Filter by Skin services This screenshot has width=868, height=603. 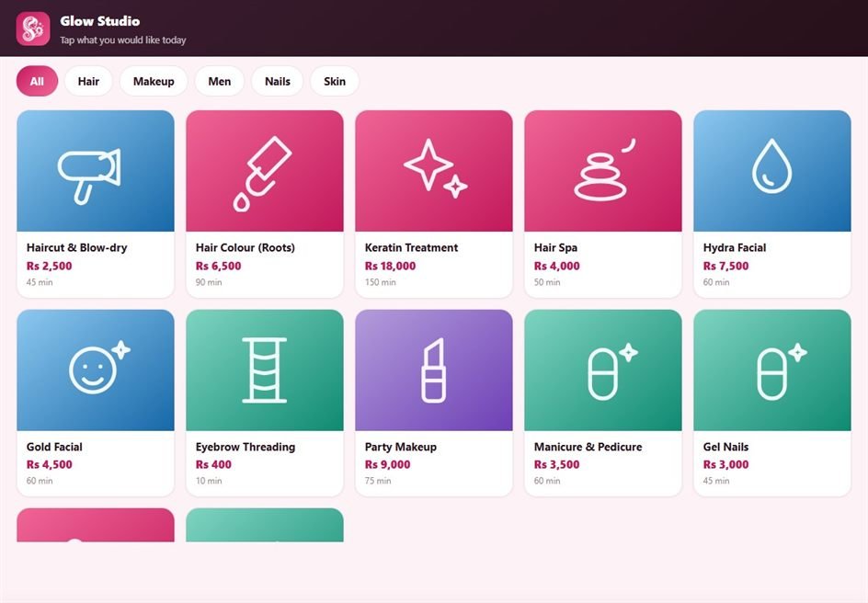click(335, 81)
